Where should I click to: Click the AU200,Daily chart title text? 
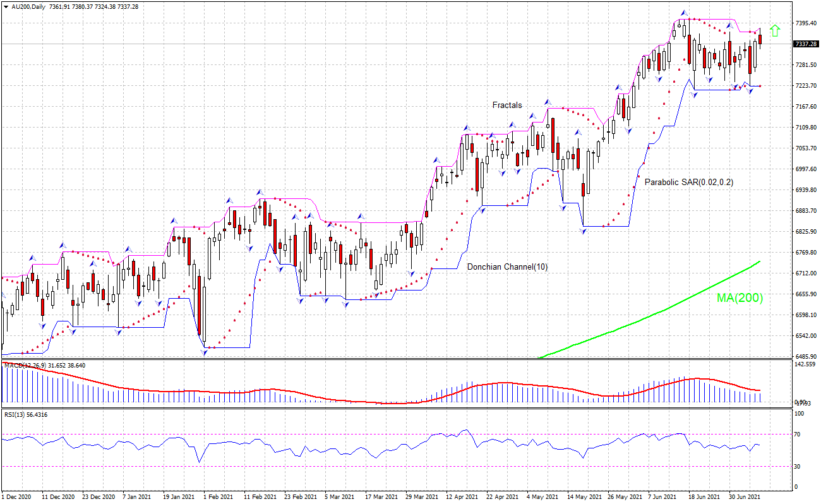30,6
